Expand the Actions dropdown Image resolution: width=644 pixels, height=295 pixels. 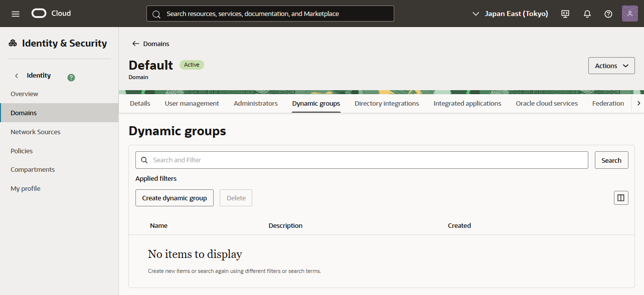pos(611,66)
